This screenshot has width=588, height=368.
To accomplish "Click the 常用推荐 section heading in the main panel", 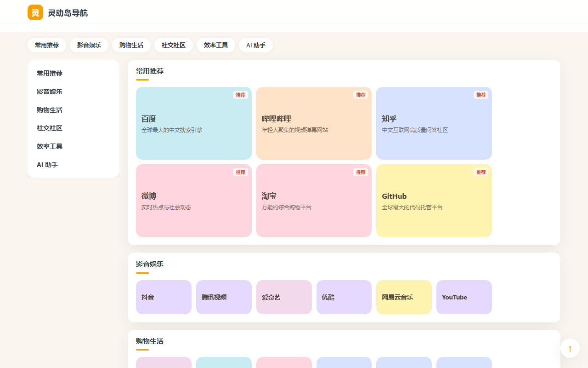I will tap(150, 71).
